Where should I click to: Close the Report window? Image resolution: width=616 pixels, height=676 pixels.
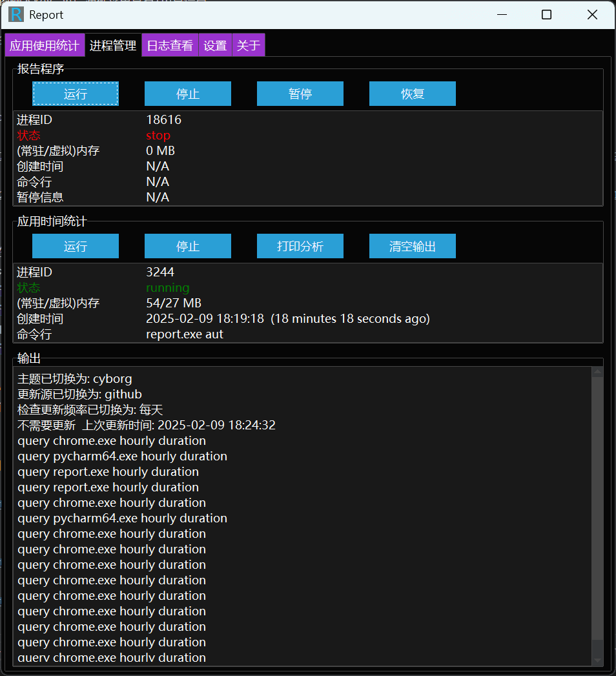[x=592, y=15]
